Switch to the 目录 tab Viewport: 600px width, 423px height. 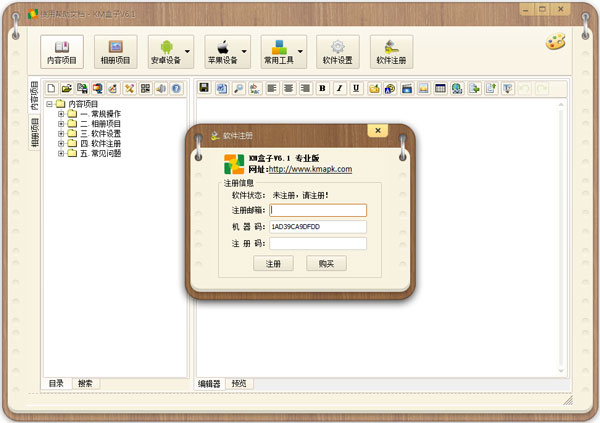point(56,383)
